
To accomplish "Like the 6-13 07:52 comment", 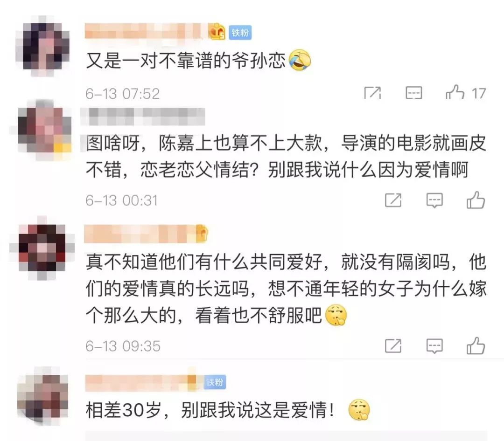I will pos(455,92).
